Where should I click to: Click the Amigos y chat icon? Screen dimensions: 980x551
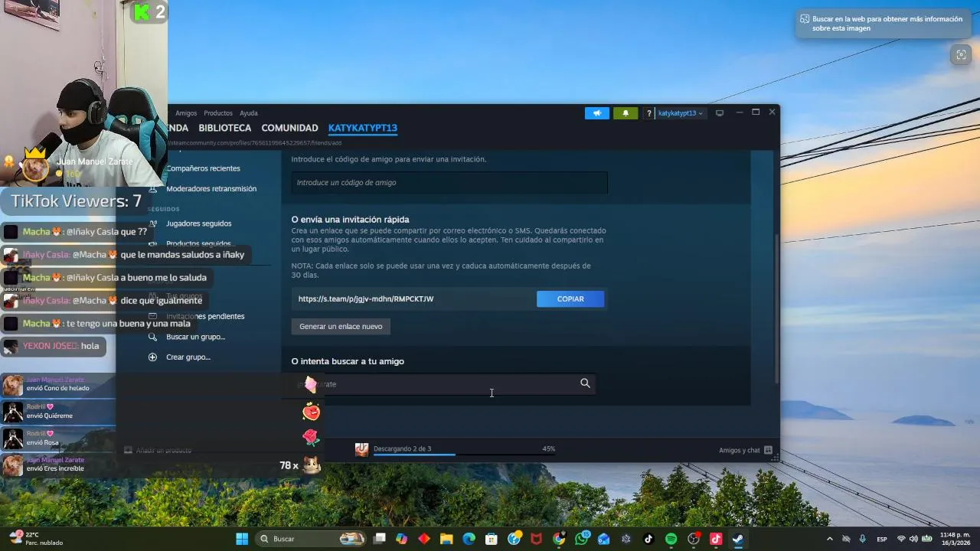[x=768, y=450]
